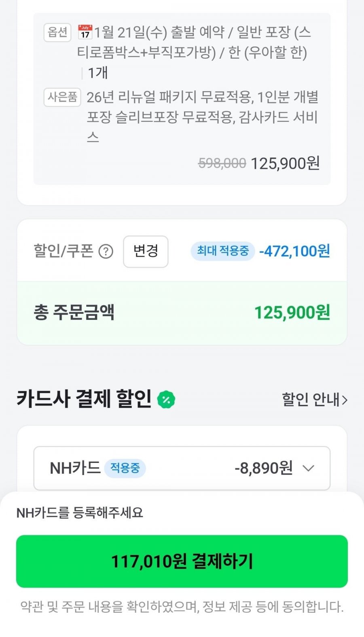Open the NH카드 card selection box

click(182, 469)
